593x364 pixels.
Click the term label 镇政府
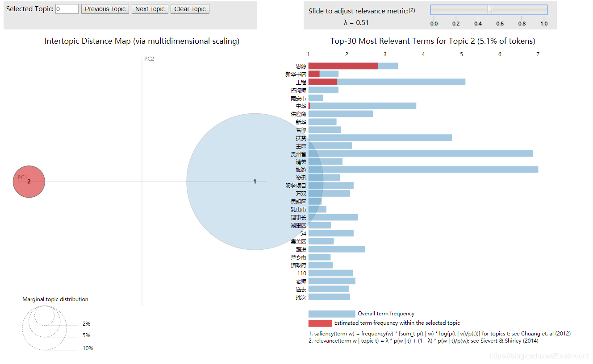point(299,265)
